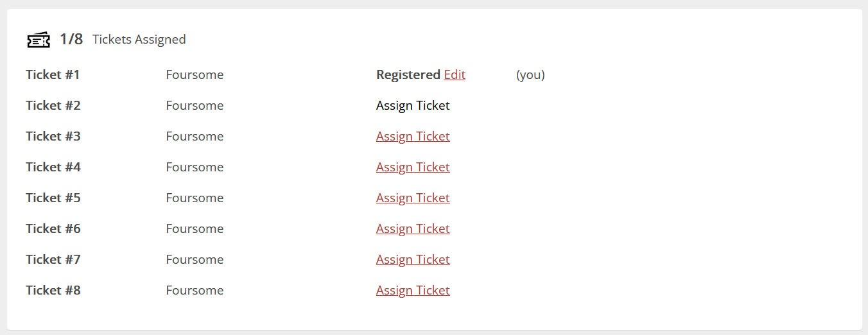Viewport: 868px width, 335px height.
Task: Click the 1/8 tickets counter
Action: [71, 39]
